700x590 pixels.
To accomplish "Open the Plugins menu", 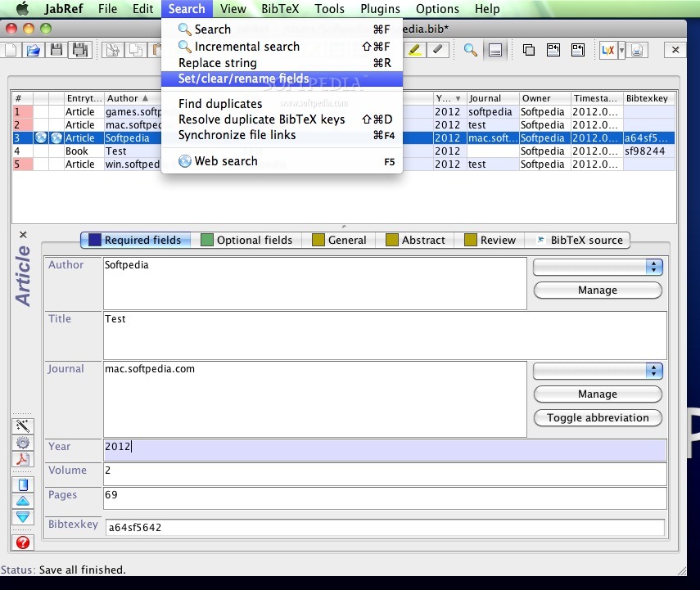I will [x=381, y=8].
